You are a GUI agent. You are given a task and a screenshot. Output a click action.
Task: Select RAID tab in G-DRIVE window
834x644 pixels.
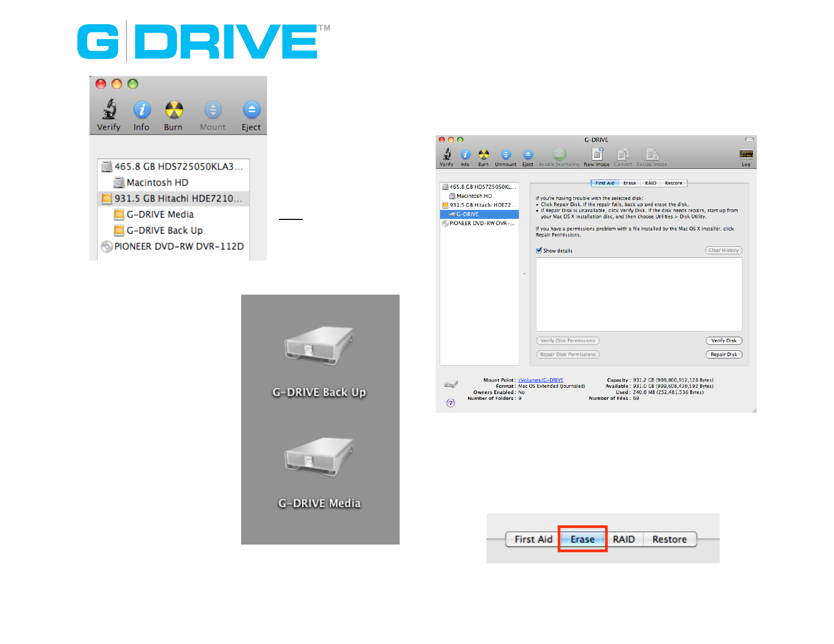[x=651, y=183]
